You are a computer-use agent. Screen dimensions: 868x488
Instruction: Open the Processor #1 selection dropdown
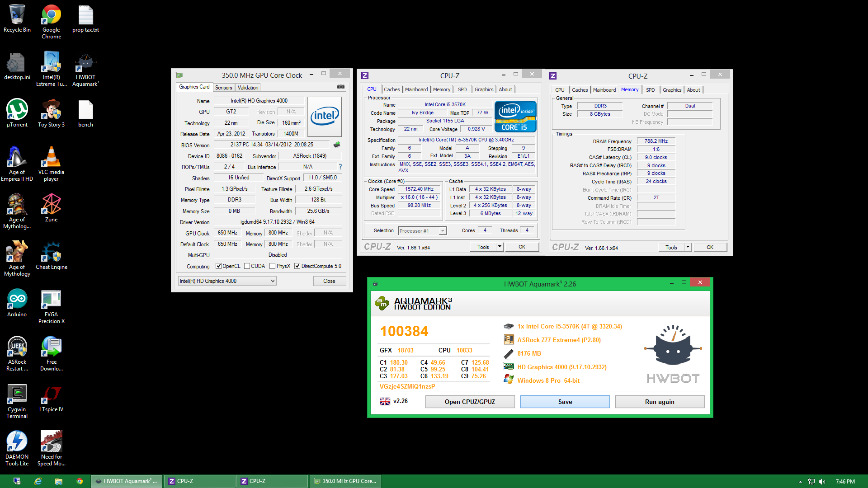(422, 231)
